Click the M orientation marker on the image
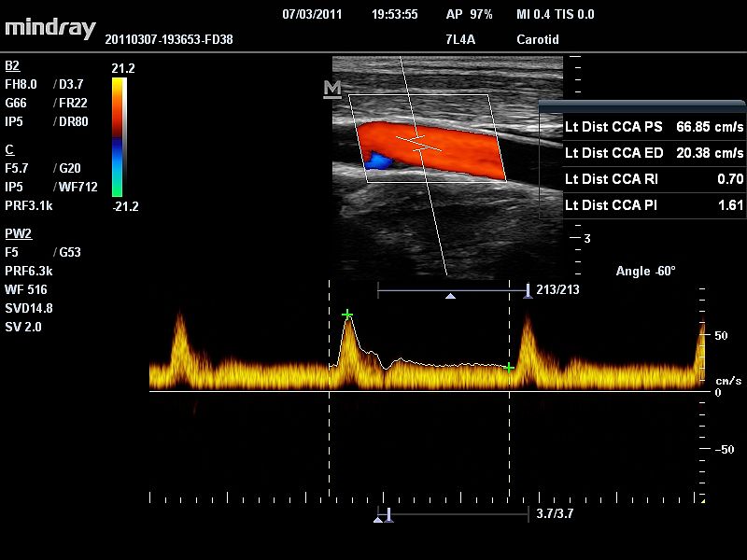 pos(331,89)
